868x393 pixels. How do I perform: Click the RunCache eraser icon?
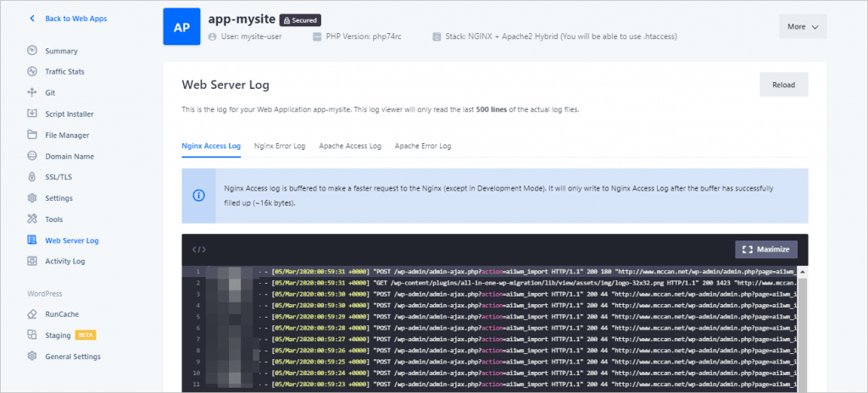tap(32, 314)
